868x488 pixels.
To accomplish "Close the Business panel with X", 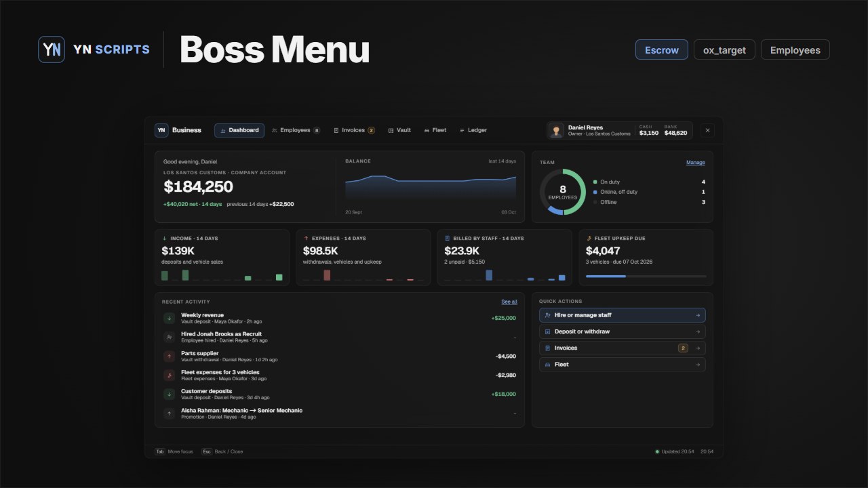I will [707, 130].
